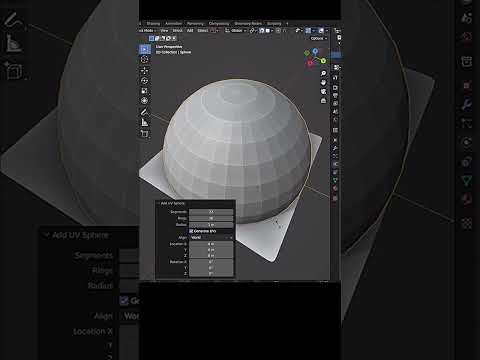Switch to the Scripting workspace tab
Viewport: 480px width, 360px height.
[274, 23]
